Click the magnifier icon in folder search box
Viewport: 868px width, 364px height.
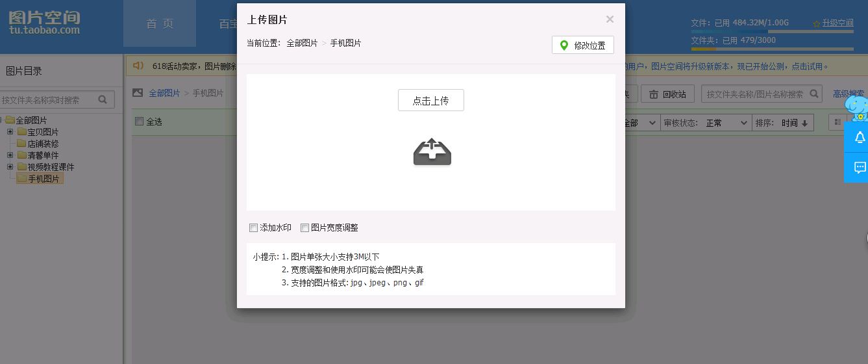click(x=103, y=99)
